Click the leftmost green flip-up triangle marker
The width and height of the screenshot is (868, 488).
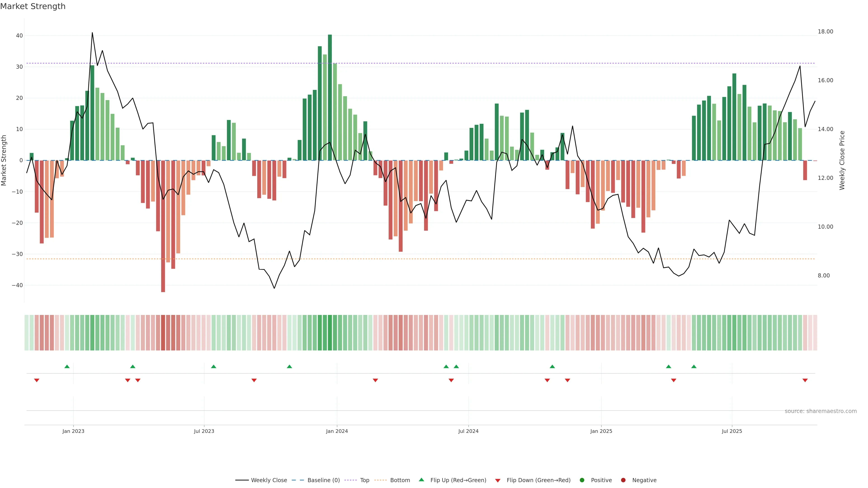(x=67, y=366)
